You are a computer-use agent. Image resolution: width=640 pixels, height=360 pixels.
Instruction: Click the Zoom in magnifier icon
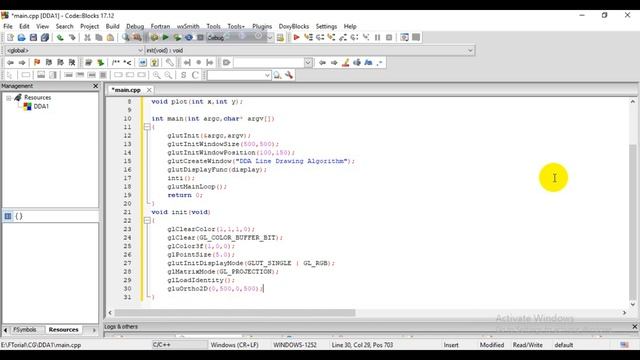click(157, 75)
